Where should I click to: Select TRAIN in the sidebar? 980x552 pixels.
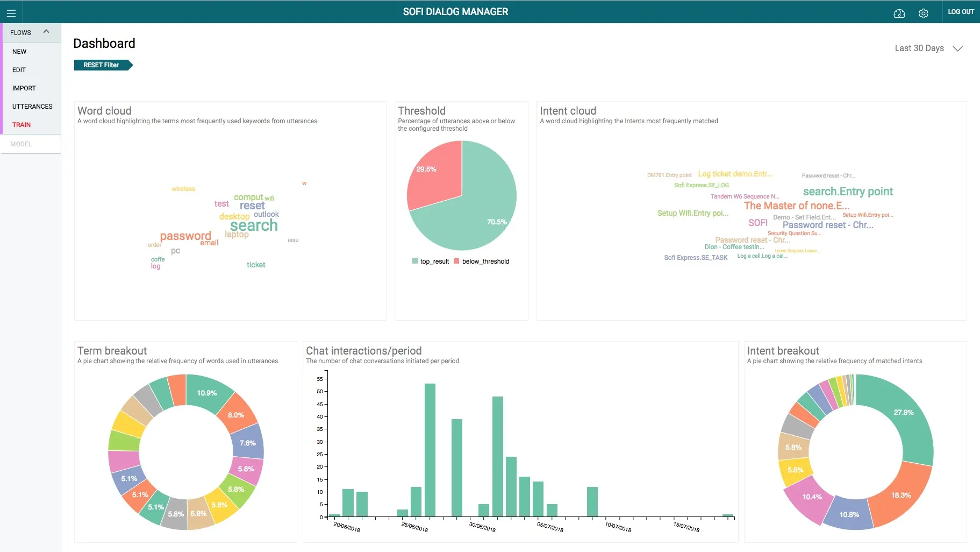(x=22, y=125)
